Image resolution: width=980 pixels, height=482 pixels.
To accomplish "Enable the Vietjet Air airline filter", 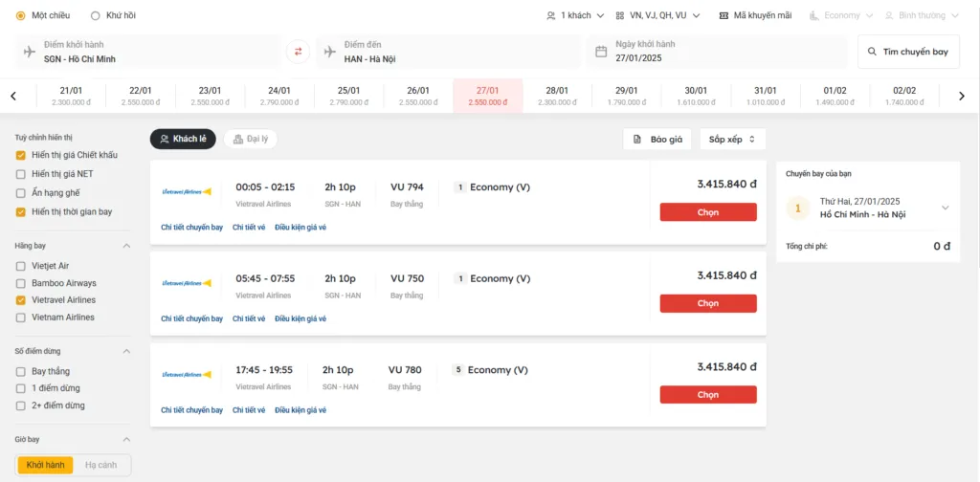I will (21, 266).
